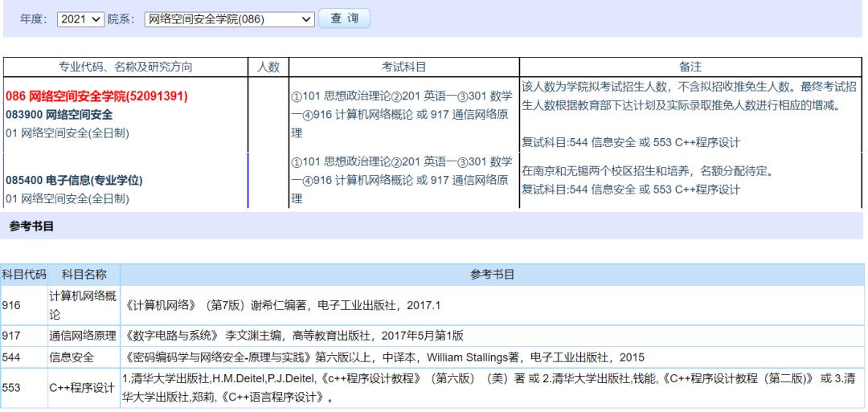
Task: Click the 《密码编码学与网络安全》William Stallings reference text
Action: pyautogui.click(x=383, y=357)
